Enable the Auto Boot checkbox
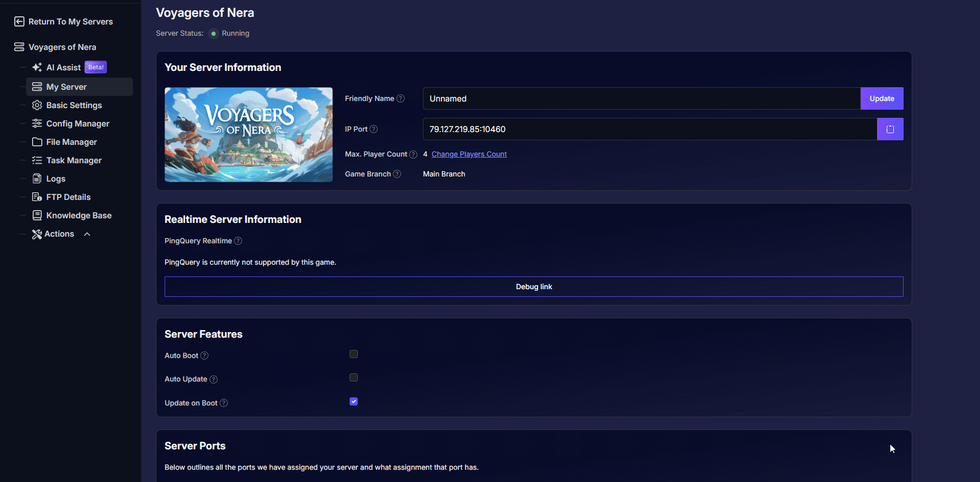The height and width of the screenshot is (482, 980). tap(354, 354)
